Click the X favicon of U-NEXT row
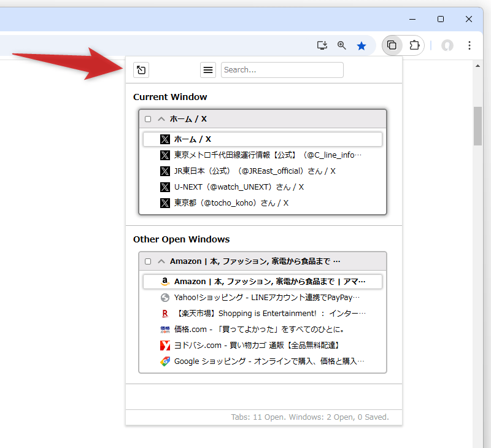The image size is (491, 448). point(165,187)
